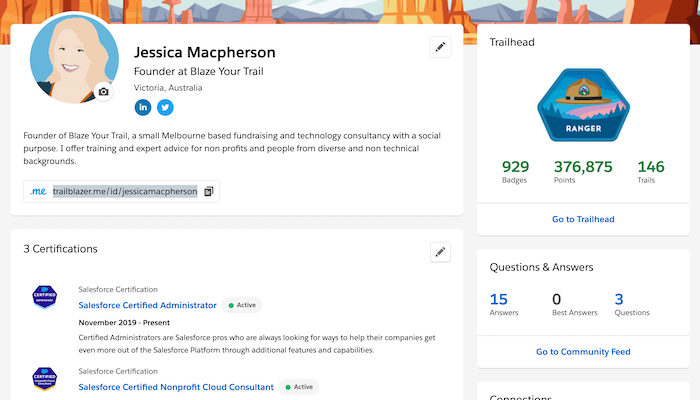Click Nonprofit Cloud Consultant badge icon

click(x=45, y=379)
